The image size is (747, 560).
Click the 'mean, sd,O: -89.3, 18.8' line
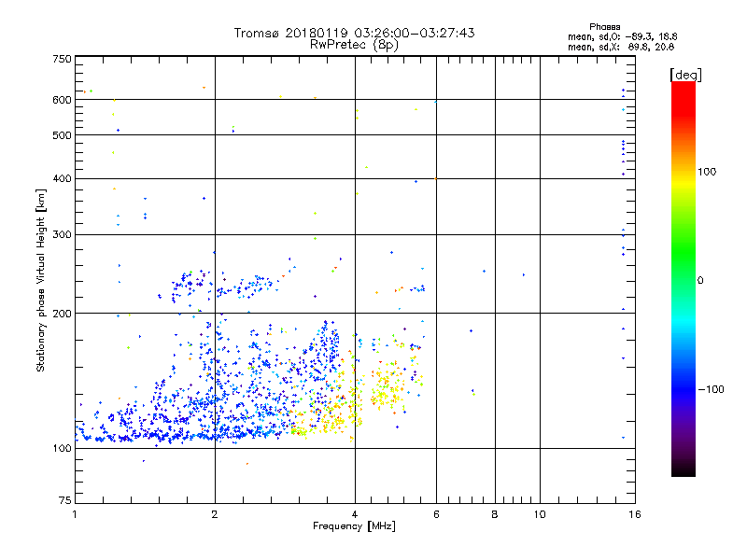coord(622,36)
